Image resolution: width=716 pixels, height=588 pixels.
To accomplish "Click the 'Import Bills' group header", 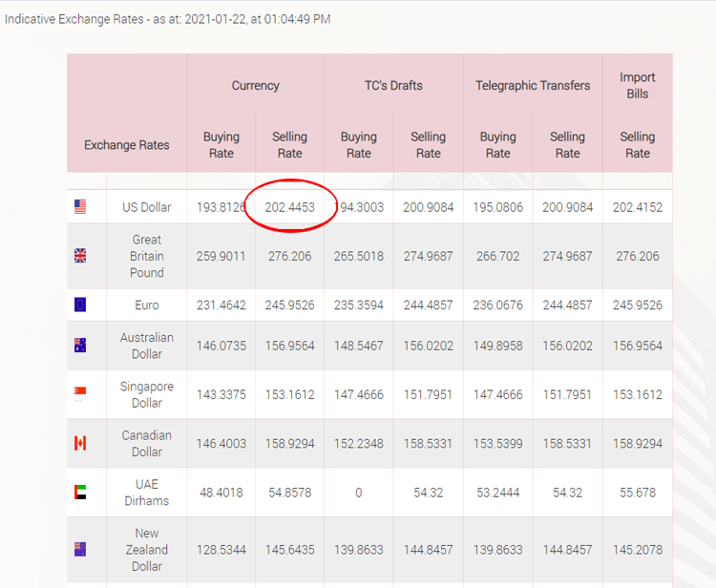I will coord(638,85).
